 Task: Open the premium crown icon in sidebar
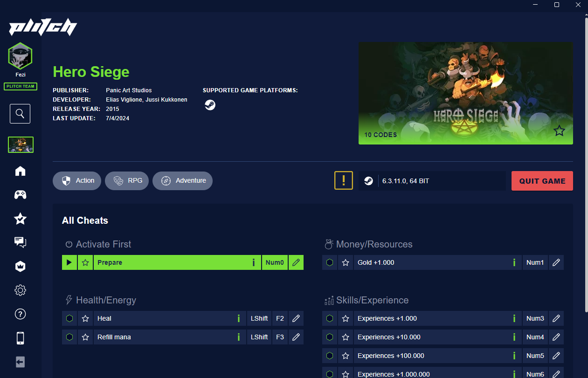click(20, 266)
